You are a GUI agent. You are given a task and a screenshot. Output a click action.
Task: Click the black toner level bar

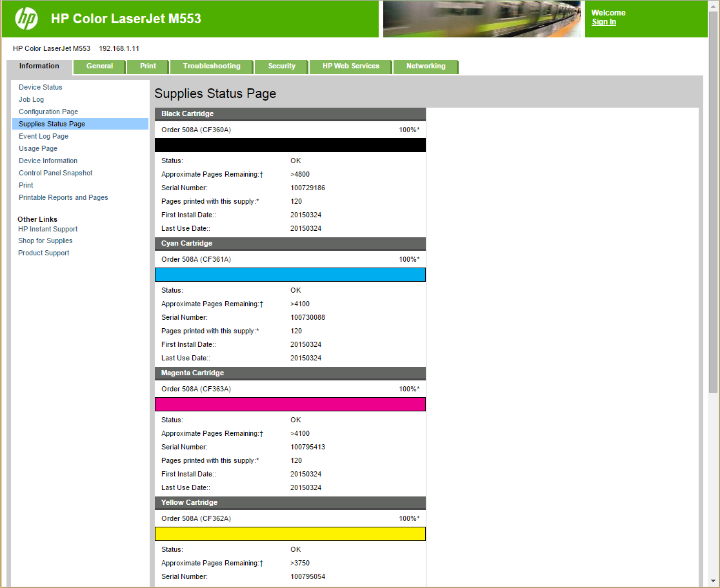[290, 145]
